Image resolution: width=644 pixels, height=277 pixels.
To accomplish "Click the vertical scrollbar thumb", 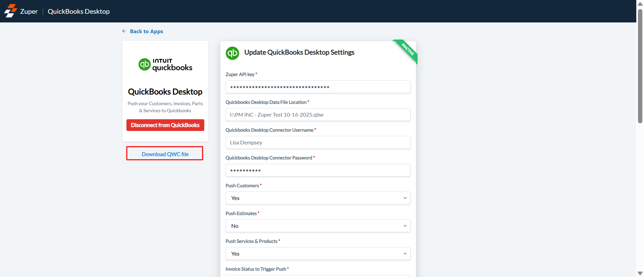I will tap(640, 66).
